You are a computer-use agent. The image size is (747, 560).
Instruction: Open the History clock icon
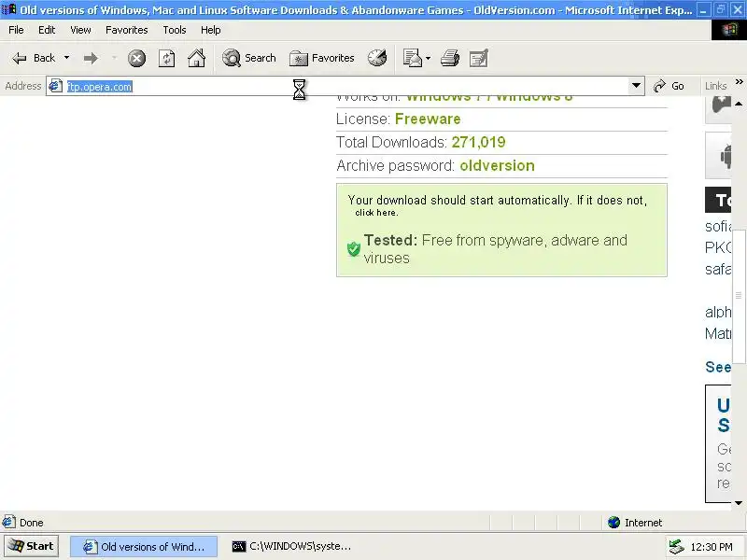(x=377, y=58)
